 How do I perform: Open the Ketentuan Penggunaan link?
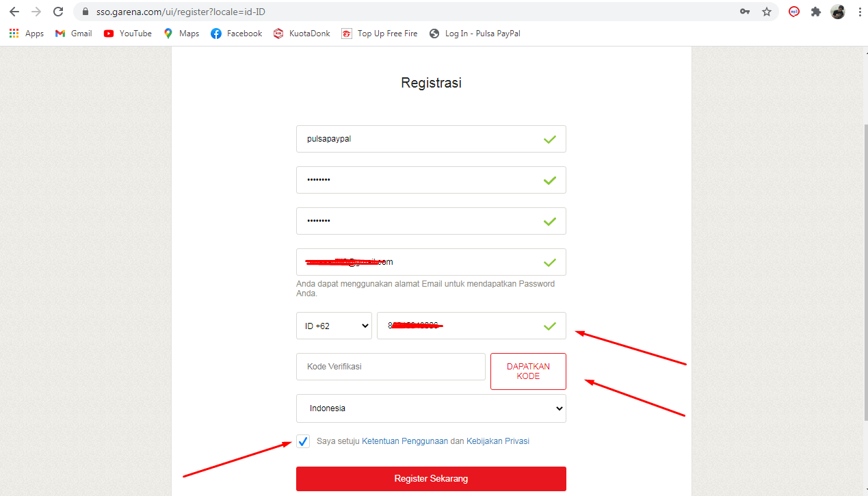[404, 441]
